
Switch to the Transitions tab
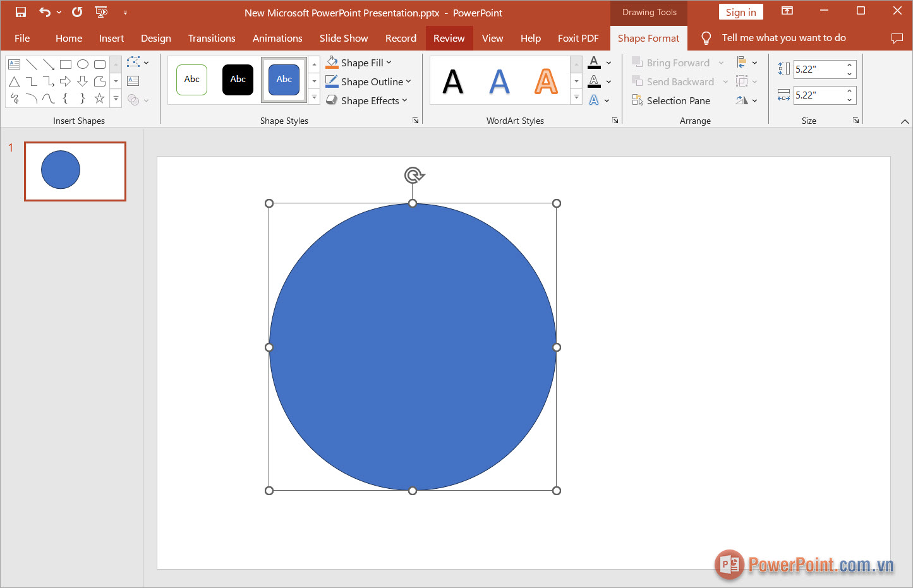tap(212, 38)
